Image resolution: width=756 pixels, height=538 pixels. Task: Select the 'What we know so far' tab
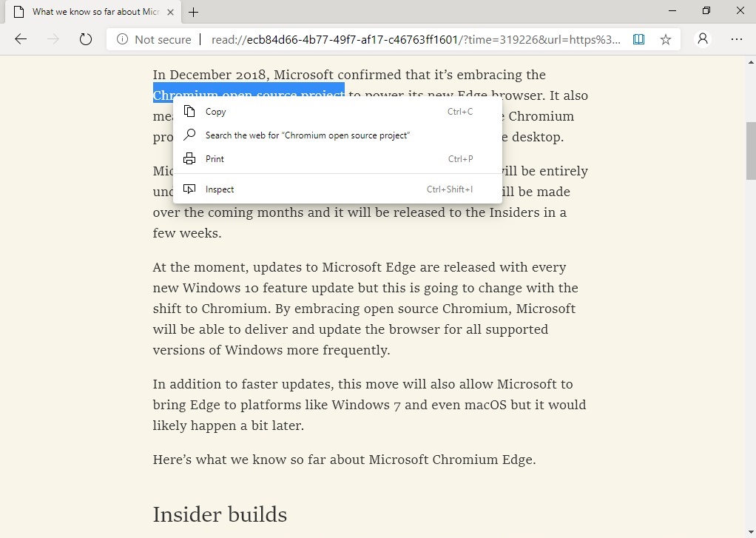click(93, 12)
